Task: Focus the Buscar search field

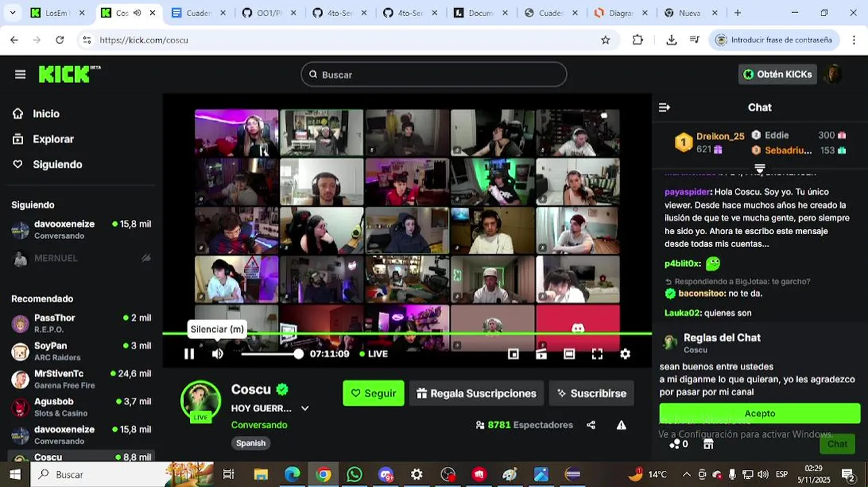Action: (x=433, y=74)
